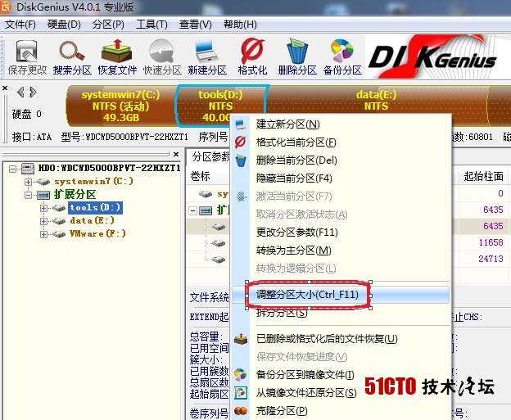Select 扩展分区 in tree
The height and width of the screenshot is (420, 511).
75,195
